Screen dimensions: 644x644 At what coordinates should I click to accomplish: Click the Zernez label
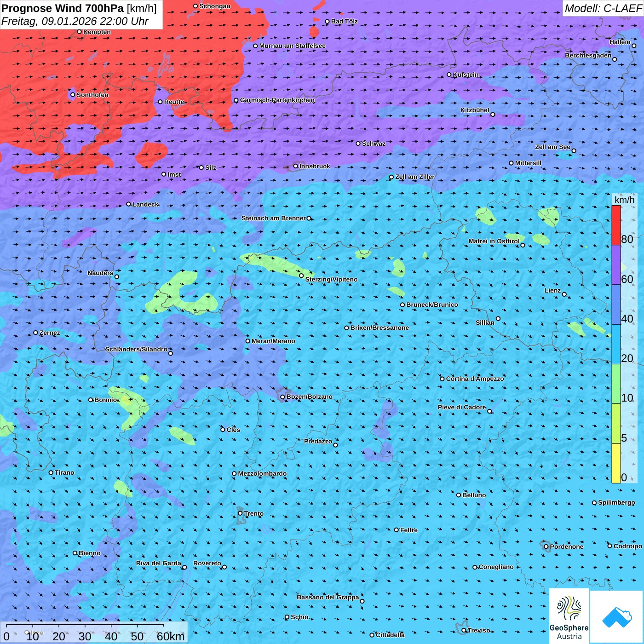50,333
